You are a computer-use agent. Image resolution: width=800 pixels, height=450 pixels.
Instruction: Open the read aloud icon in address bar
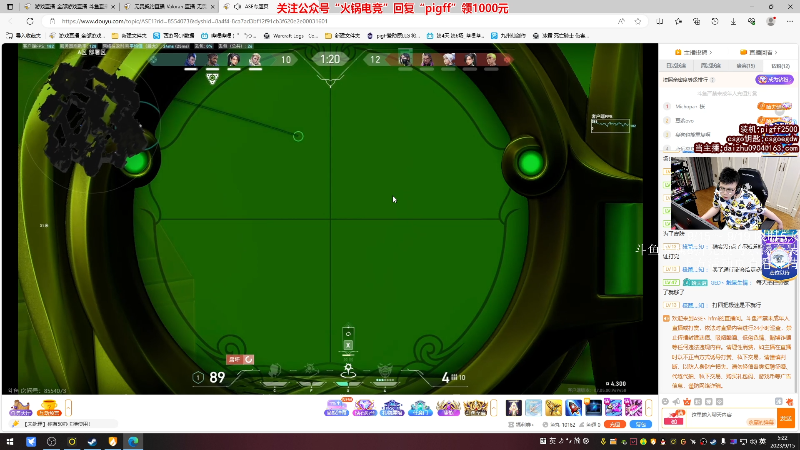pyautogui.click(x=621, y=21)
